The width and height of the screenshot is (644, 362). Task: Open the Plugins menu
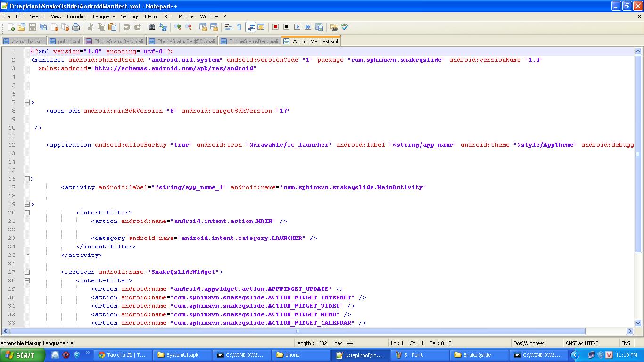click(x=186, y=16)
